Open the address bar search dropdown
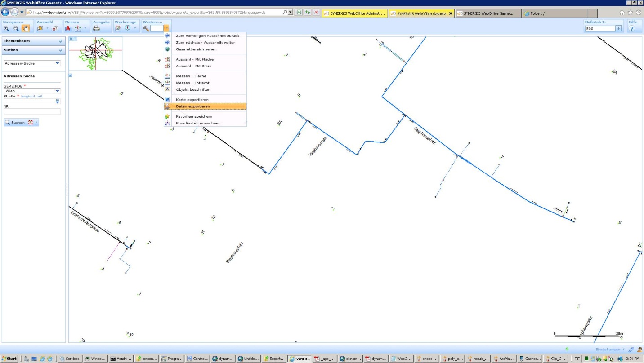The width and height of the screenshot is (644, 363). click(291, 13)
